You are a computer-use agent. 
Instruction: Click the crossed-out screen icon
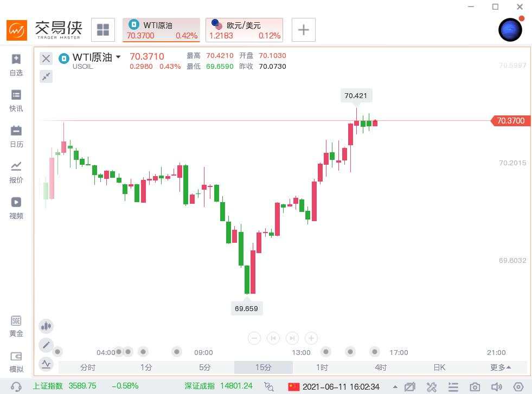pos(410,386)
